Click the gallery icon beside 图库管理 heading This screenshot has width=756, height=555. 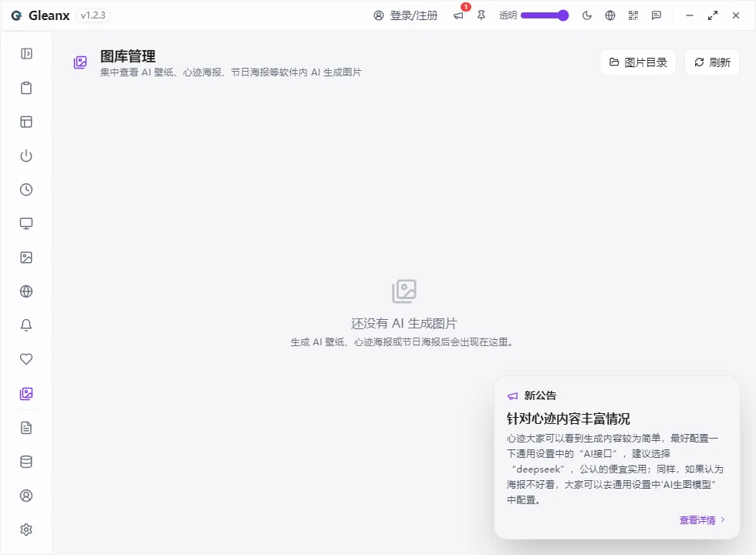pyautogui.click(x=80, y=62)
